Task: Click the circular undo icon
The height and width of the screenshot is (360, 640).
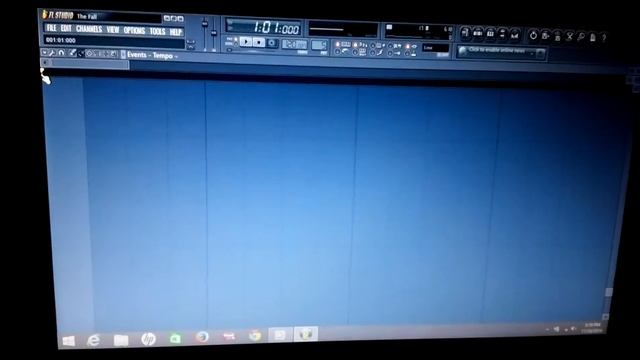Action: click(x=533, y=36)
